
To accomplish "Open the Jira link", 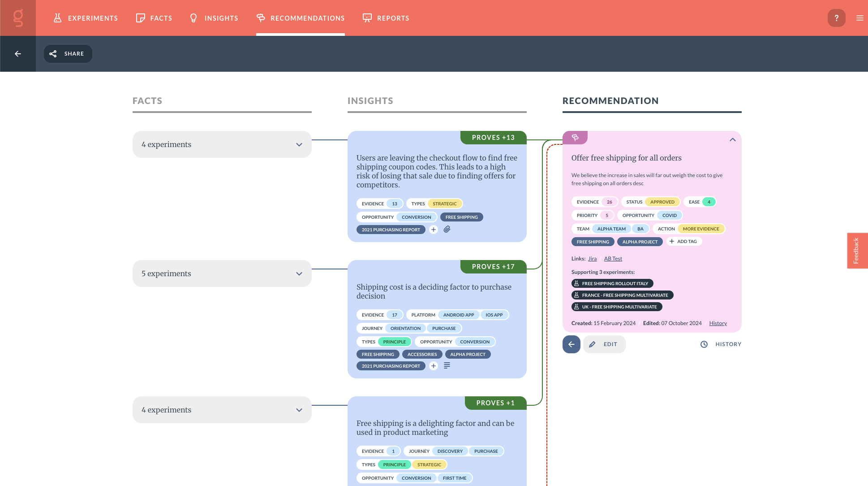I will pyautogui.click(x=592, y=259).
